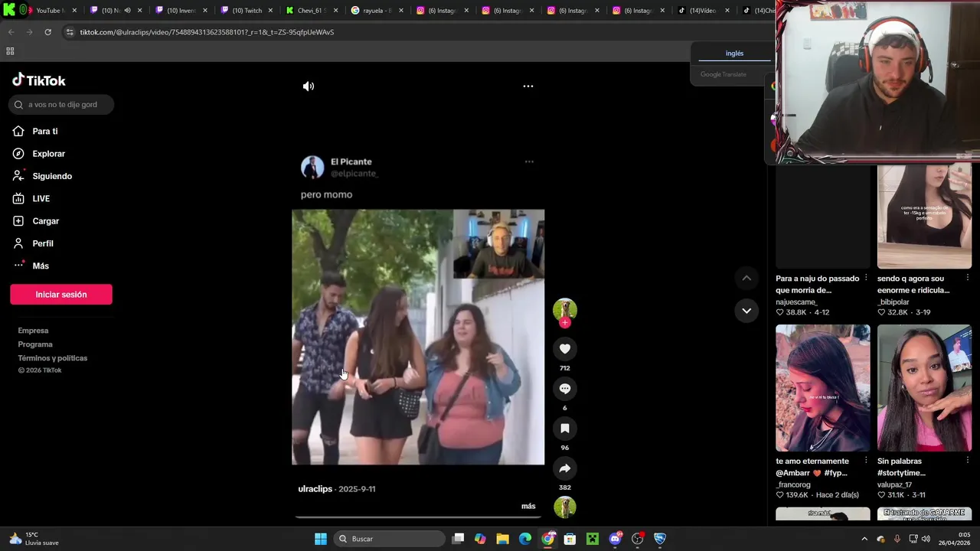Screen dimensions: 980x551
Task: Open the najuescame_ creator name
Action: coord(796,302)
